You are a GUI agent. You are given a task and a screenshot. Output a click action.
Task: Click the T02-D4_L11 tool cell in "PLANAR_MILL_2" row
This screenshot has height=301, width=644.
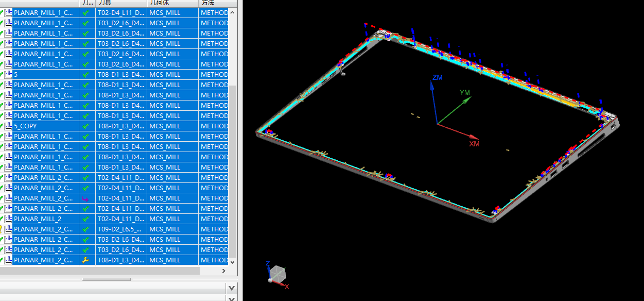[x=121, y=219]
